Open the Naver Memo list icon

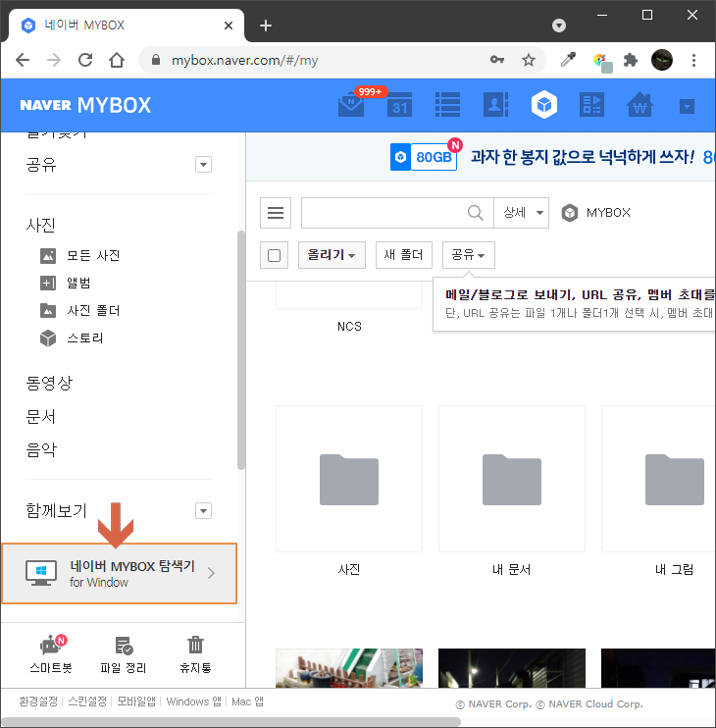coord(448,105)
